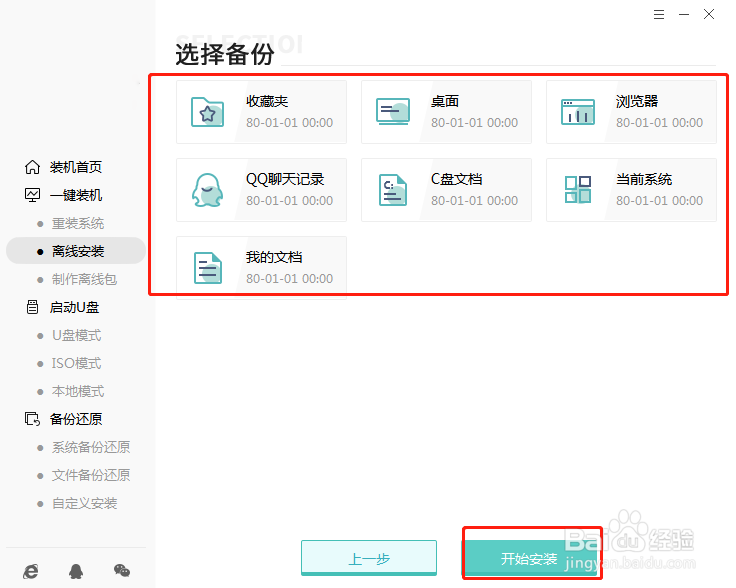Open the 一键装机 section
The image size is (736, 588).
[x=76, y=195]
